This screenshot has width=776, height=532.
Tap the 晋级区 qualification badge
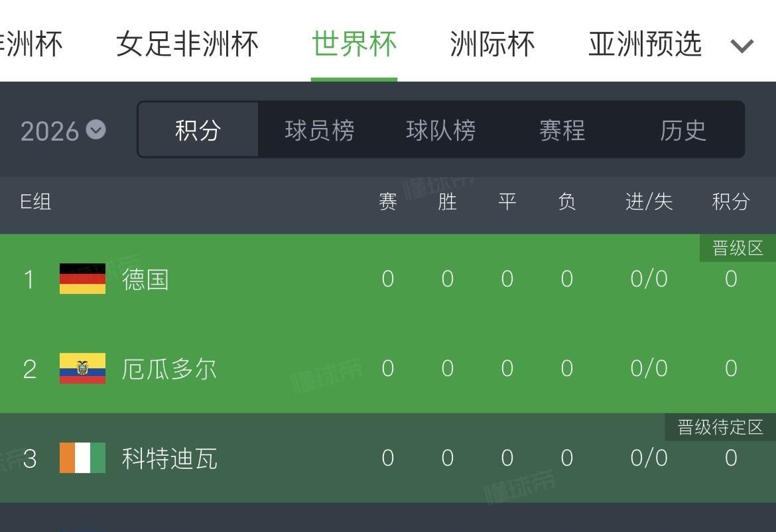pyautogui.click(x=738, y=248)
